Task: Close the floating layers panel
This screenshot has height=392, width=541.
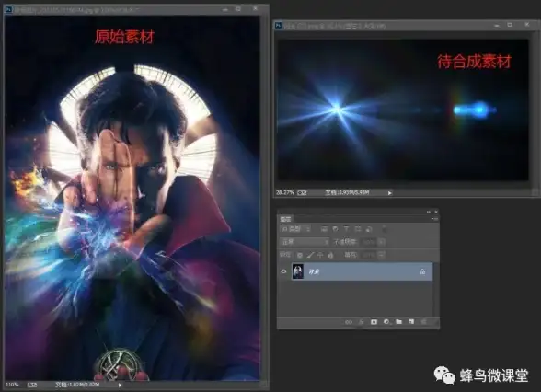Action: pos(436,212)
